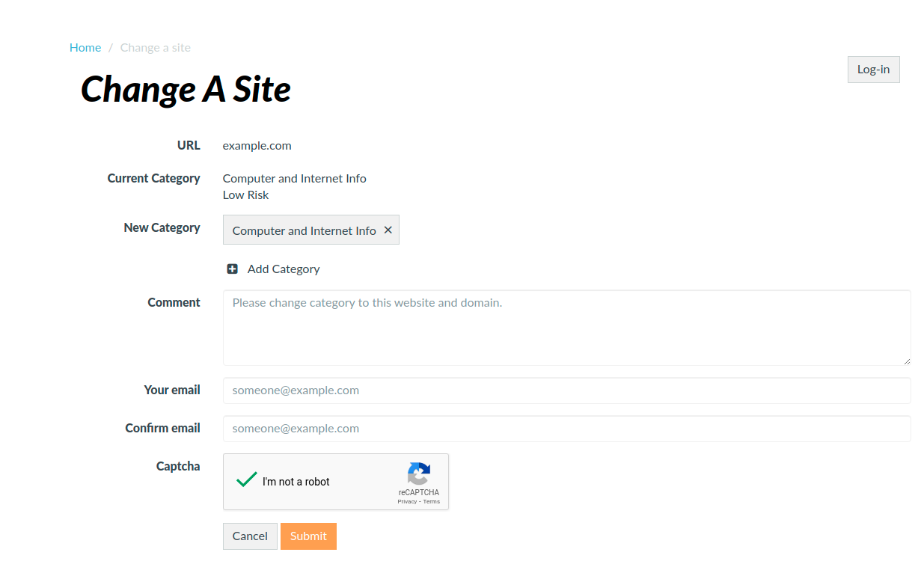924x573 pixels.
Task: Click the Add Category link
Action: 283,269
